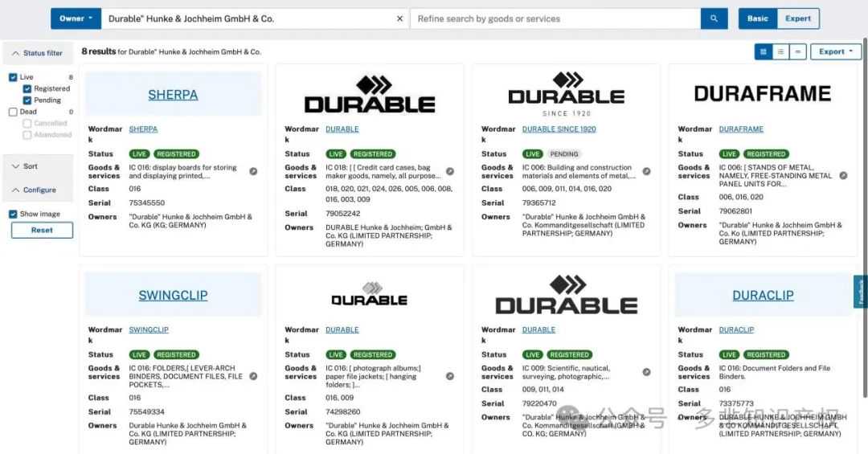Toggle the Cancelled status checkbox

tap(27, 124)
